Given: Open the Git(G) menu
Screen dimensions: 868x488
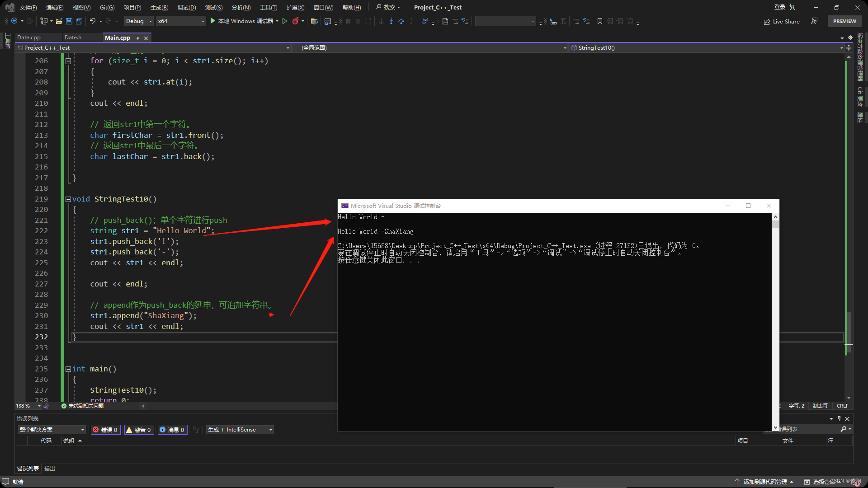Looking at the screenshot, I should click(107, 7).
